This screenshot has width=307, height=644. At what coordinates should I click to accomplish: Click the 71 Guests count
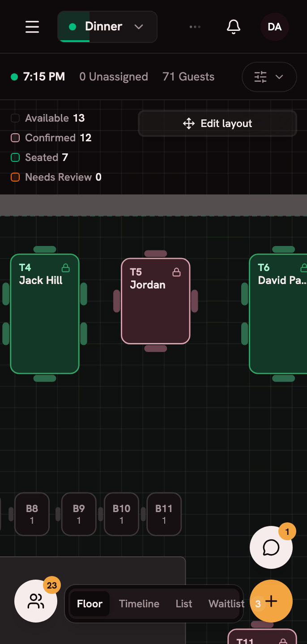pos(188,77)
